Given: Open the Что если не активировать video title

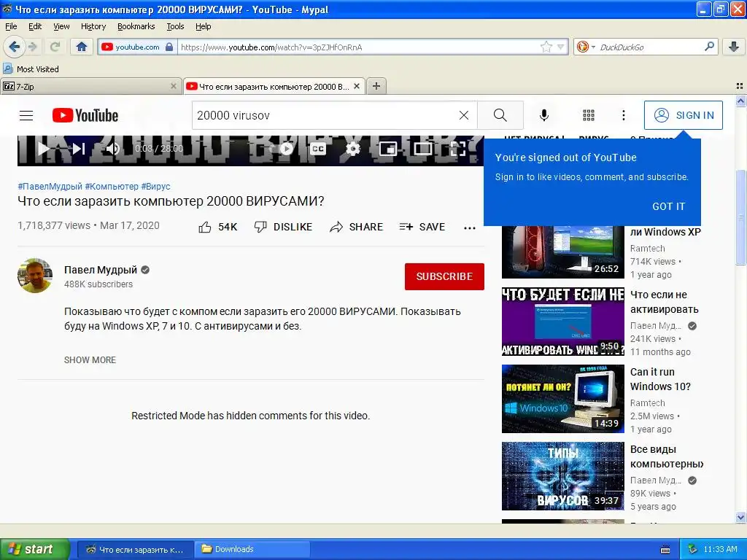Looking at the screenshot, I should coord(664,302).
